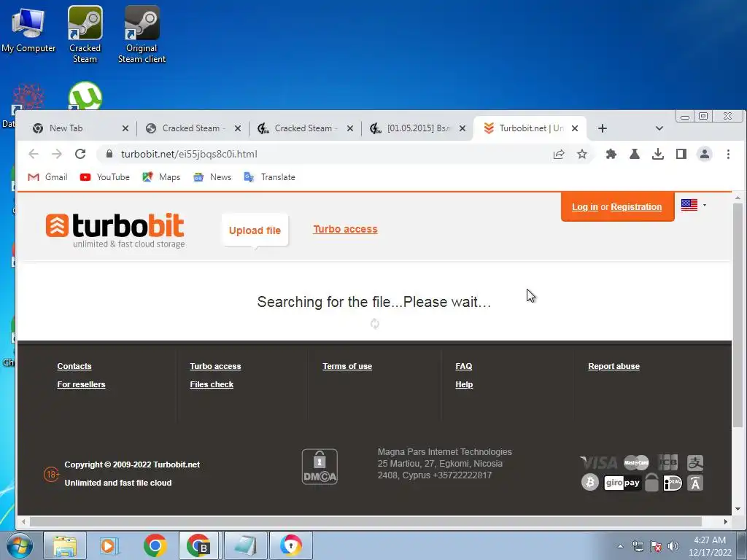
Task: Click the padlock site info icon
Action: pyautogui.click(x=109, y=154)
